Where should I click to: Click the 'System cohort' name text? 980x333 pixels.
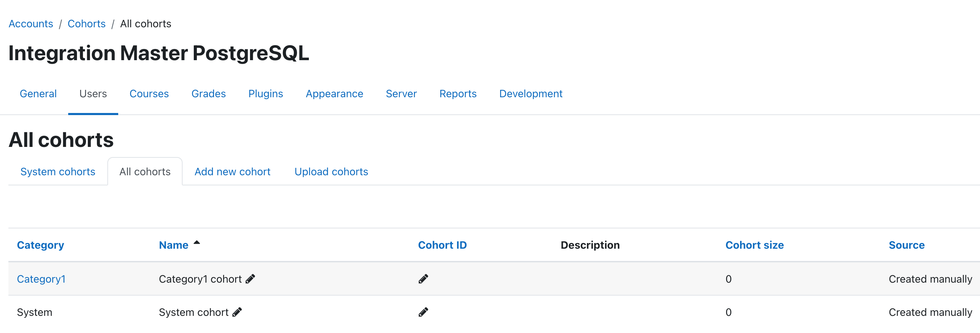click(194, 312)
